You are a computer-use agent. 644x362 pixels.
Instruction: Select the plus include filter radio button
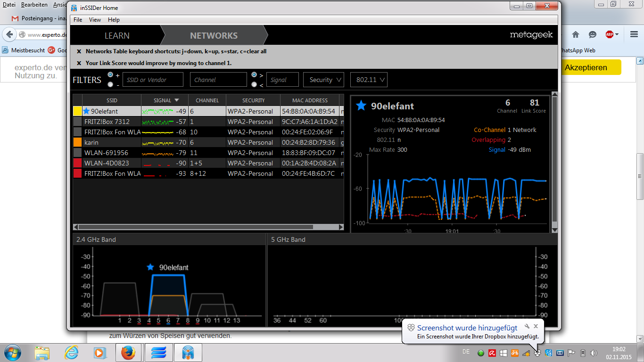[x=110, y=74]
